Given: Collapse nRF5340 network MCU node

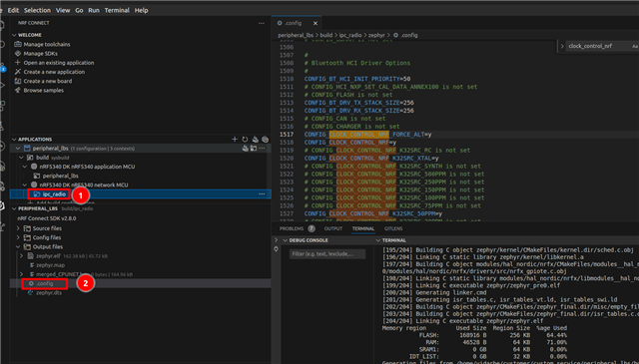Looking at the screenshot, I should pyautogui.click(x=25, y=184).
